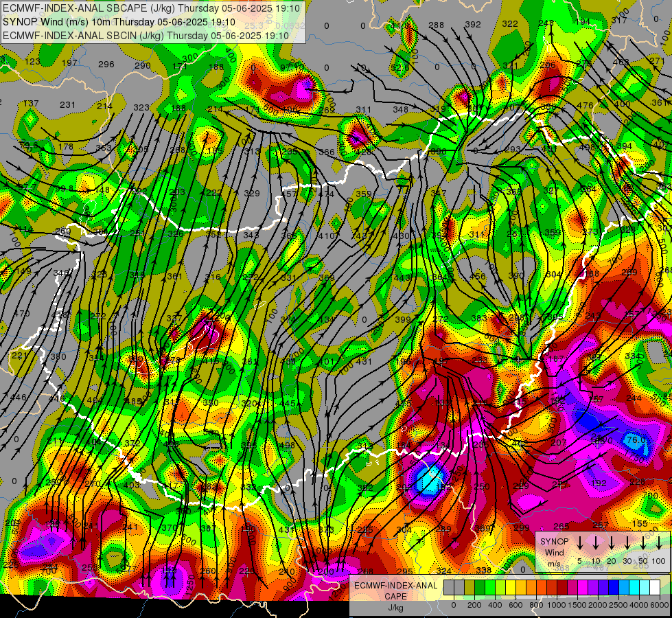Click the J/kg unit label in legend
The width and height of the screenshot is (672, 618).
(x=396, y=608)
